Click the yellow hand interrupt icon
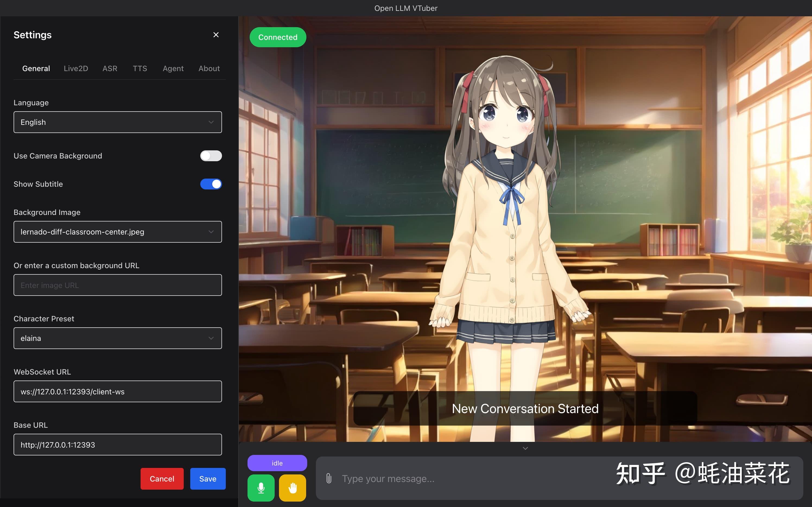Viewport: 812px width, 507px height. point(292,488)
